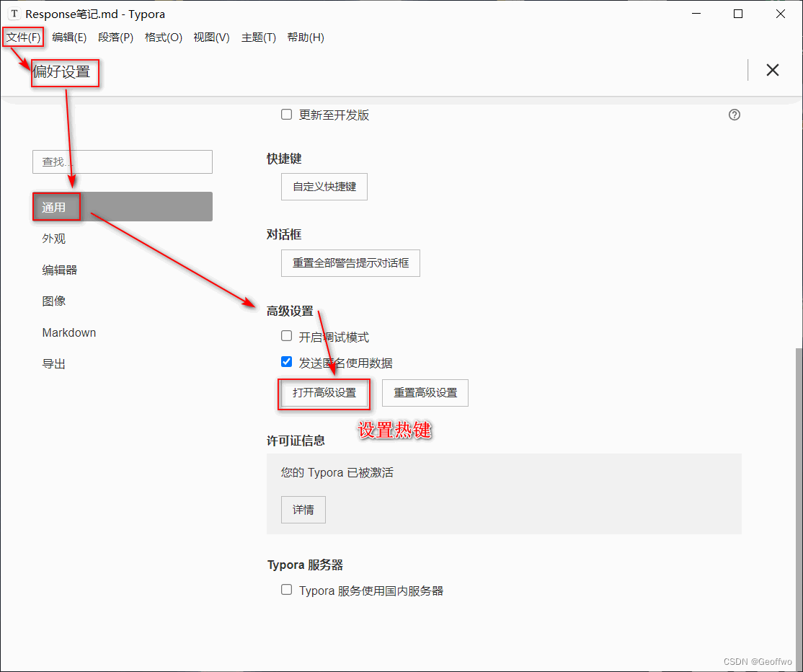This screenshot has height=672, width=803.
Task: Click the Typora app icon in title bar
Action: [14, 14]
